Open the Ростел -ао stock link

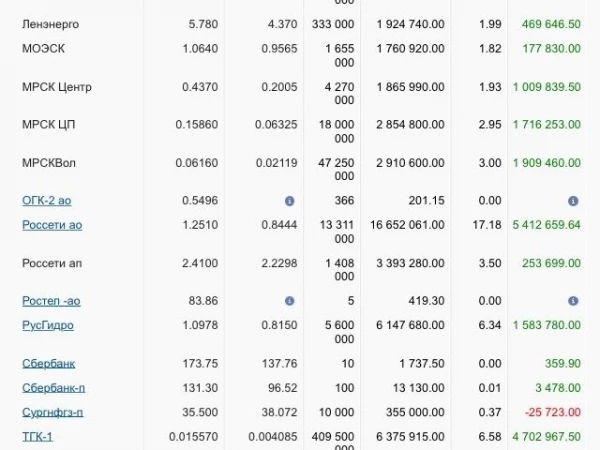click(x=51, y=301)
